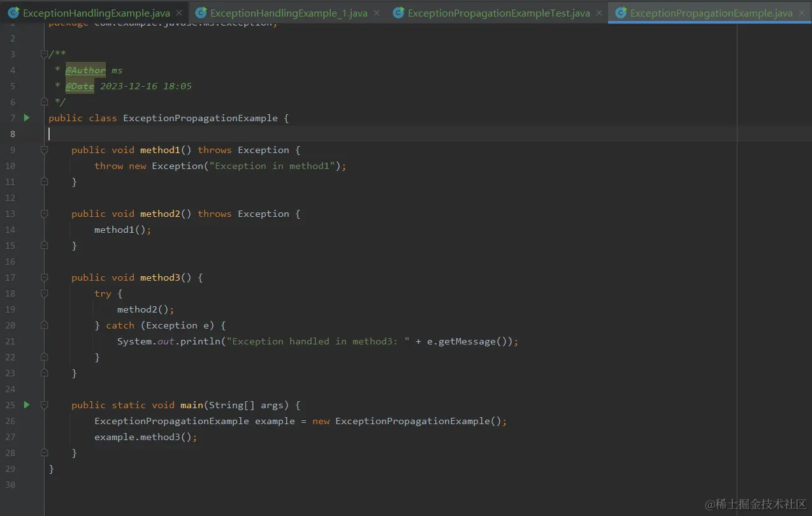Click the example variable on line 26

click(275, 421)
